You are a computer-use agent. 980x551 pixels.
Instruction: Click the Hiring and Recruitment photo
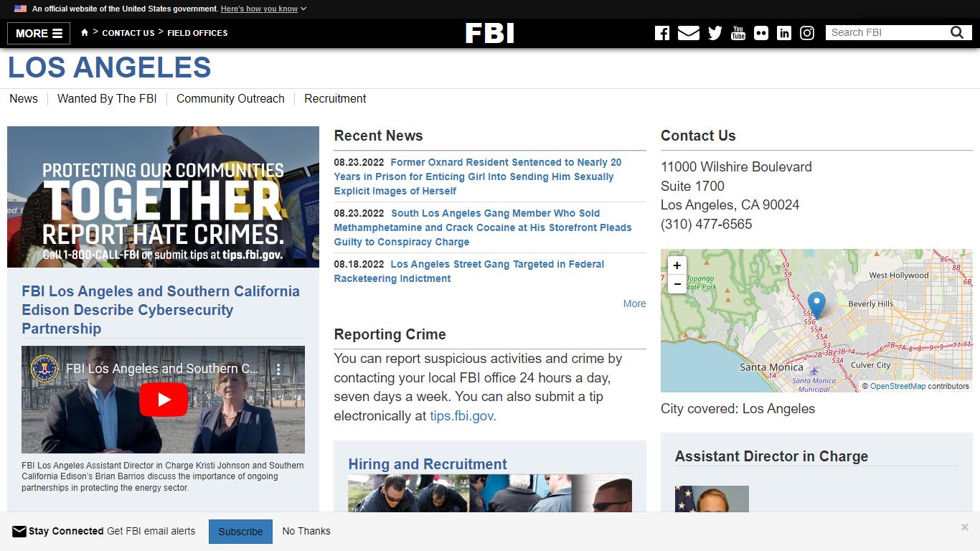(x=490, y=493)
